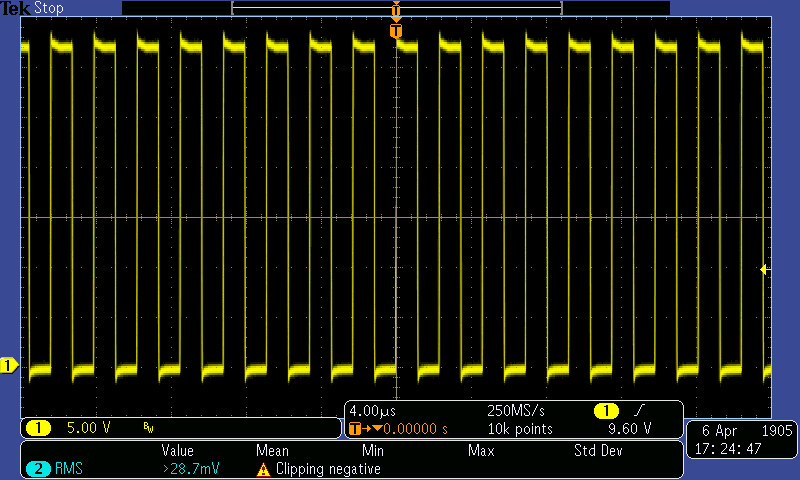Click the Std Dev column header
Viewport: 800px width, 480px height.
click(598, 450)
